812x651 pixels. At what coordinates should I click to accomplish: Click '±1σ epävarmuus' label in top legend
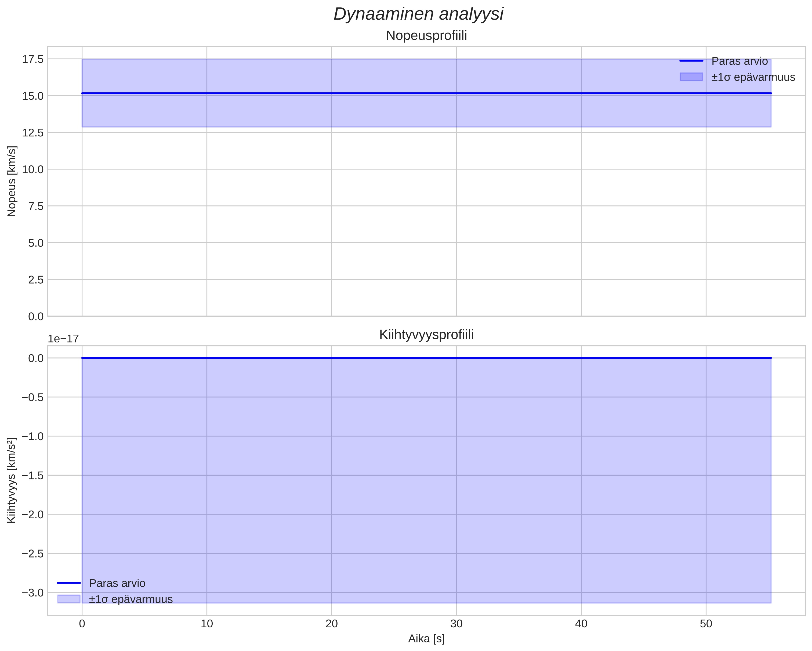(x=753, y=77)
